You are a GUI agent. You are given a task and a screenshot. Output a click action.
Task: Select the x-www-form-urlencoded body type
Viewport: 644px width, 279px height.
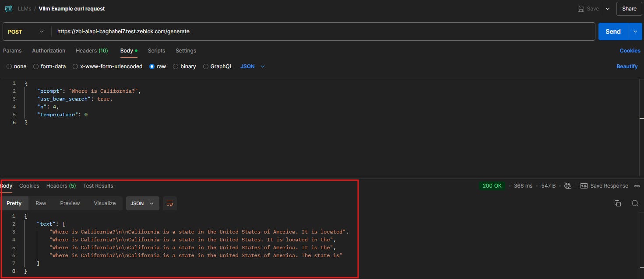click(x=108, y=66)
